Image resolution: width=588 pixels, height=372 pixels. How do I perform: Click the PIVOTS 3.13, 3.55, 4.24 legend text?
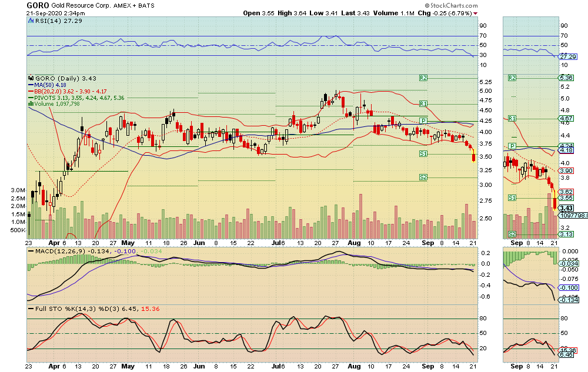pyautogui.click(x=79, y=98)
